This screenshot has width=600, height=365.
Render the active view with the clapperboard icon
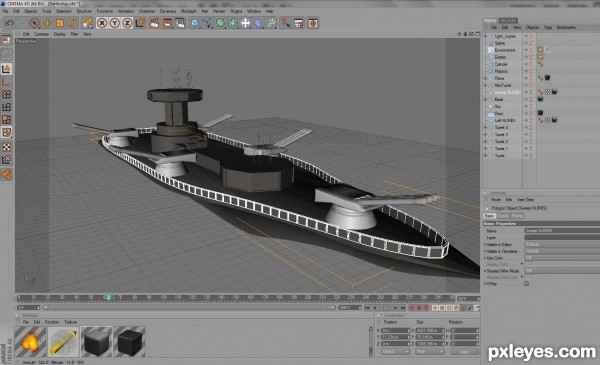[155, 23]
